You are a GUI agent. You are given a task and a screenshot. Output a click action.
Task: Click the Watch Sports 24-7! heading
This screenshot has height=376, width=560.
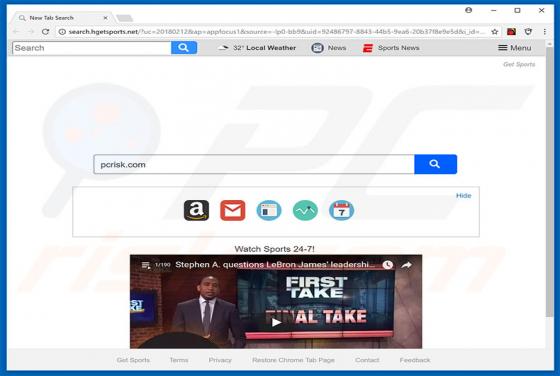[x=274, y=249]
